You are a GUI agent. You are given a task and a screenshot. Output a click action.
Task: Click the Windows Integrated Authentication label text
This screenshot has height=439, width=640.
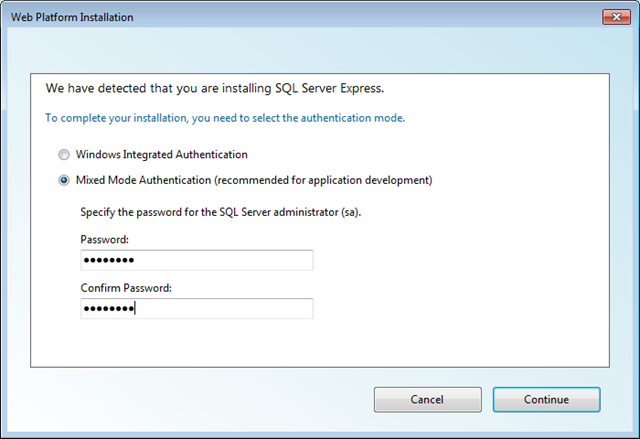click(x=162, y=155)
